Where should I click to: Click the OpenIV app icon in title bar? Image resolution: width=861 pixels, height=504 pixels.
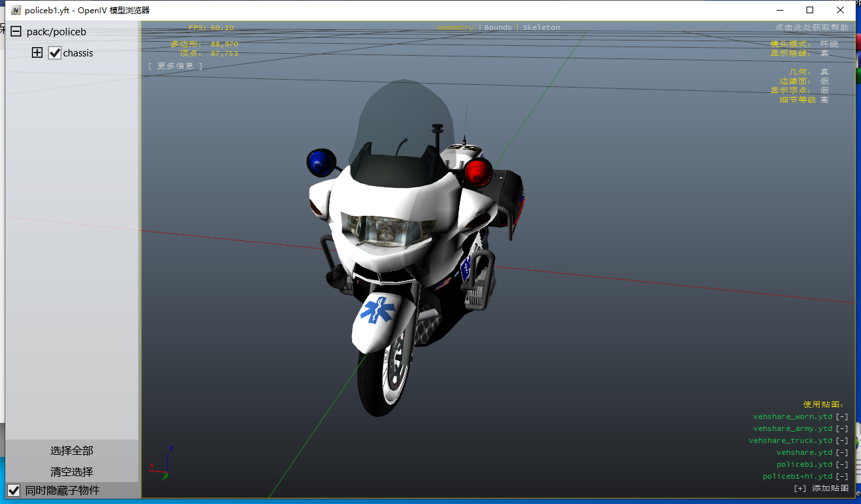pos(16,10)
